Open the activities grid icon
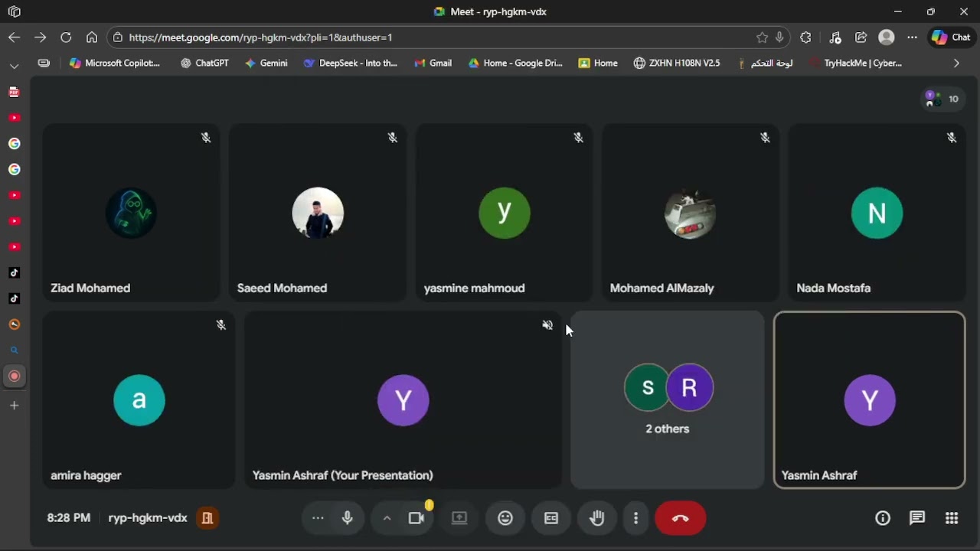This screenshot has height=551, width=980. pyautogui.click(x=952, y=518)
